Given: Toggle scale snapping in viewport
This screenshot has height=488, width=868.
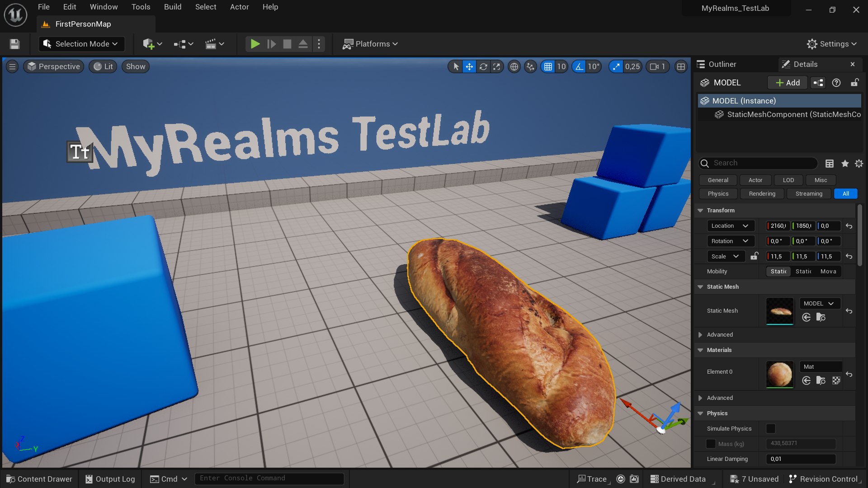Looking at the screenshot, I should 616,67.
